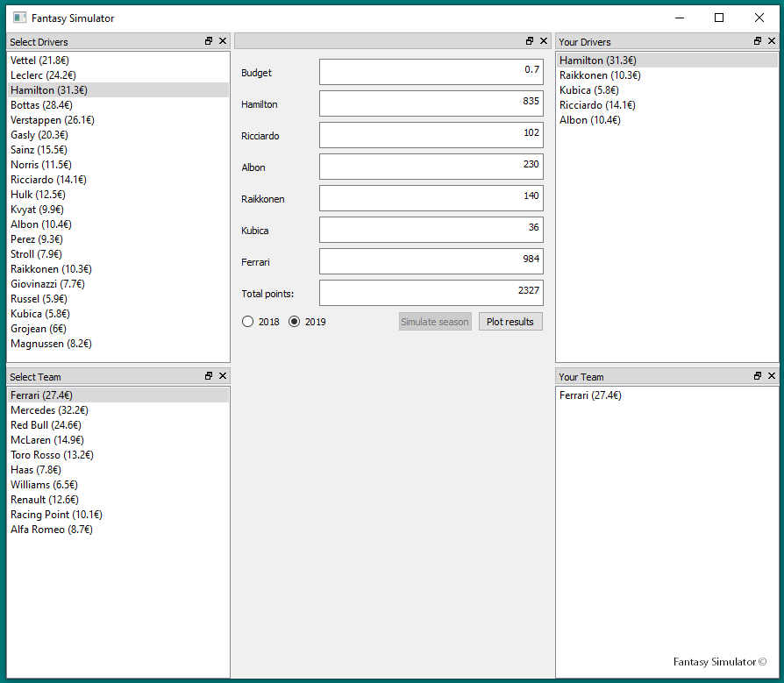Screen dimensions: 784x683
Task: Select Vettel (21.8€) in Select Drivers
Action: [118, 60]
